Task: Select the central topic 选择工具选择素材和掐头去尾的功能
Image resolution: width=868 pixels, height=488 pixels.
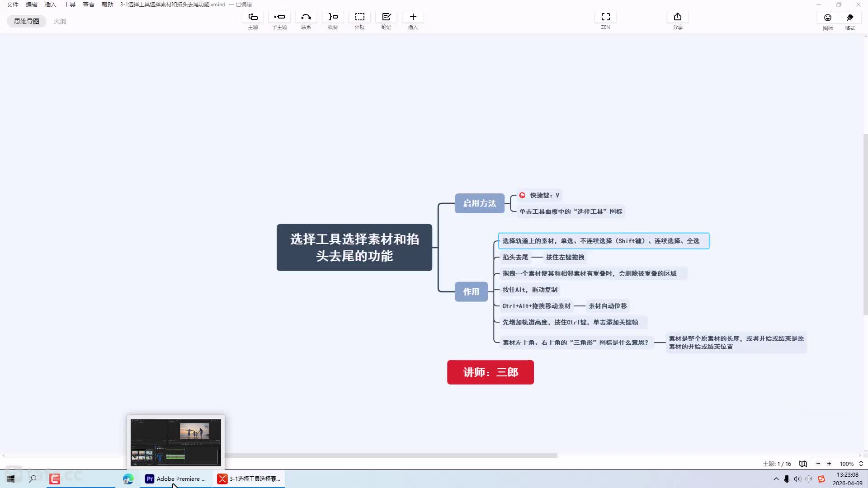Action: tap(354, 248)
